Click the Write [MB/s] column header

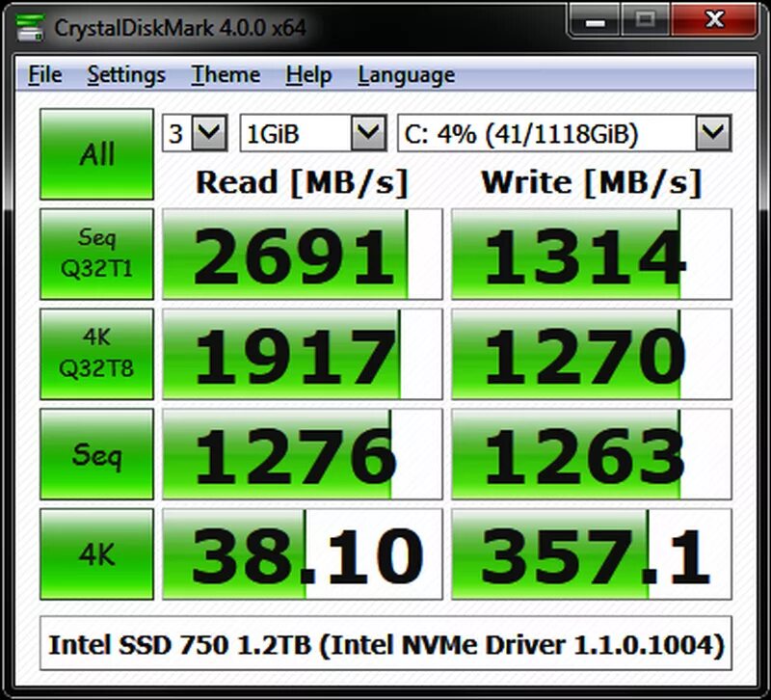pyautogui.click(x=592, y=182)
